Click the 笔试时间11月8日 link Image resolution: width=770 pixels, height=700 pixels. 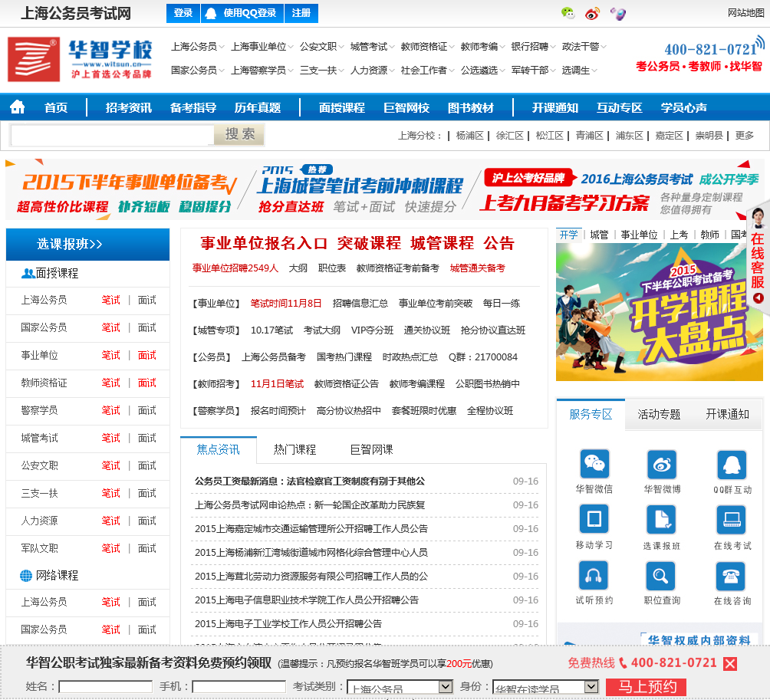click(x=286, y=304)
